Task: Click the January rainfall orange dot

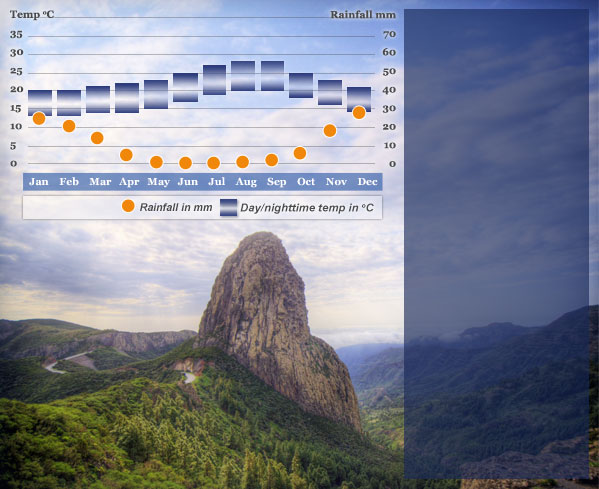Action: click(39, 118)
